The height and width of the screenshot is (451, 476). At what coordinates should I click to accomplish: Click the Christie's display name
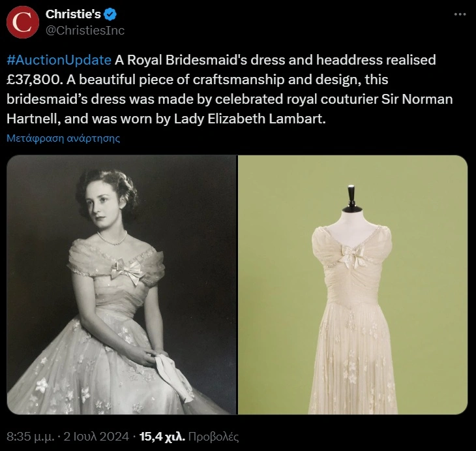tap(73, 14)
